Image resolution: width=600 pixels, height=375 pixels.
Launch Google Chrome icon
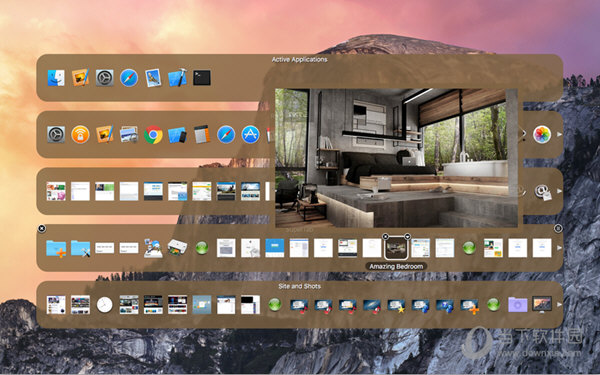pyautogui.click(x=153, y=135)
